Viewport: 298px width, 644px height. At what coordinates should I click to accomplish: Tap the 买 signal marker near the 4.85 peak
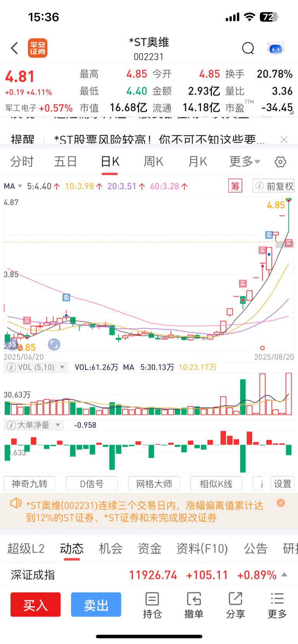tap(288, 243)
